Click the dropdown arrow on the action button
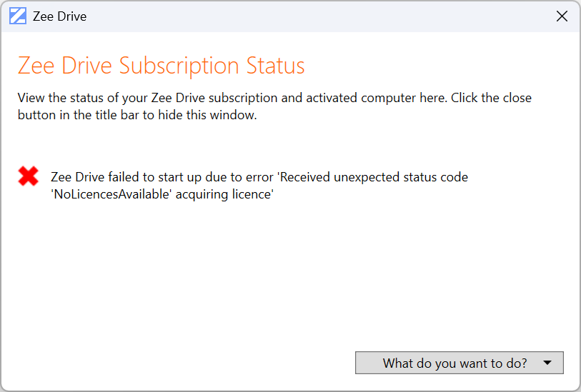Screen dimensions: 581x392 pyautogui.click(x=547, y=363)
